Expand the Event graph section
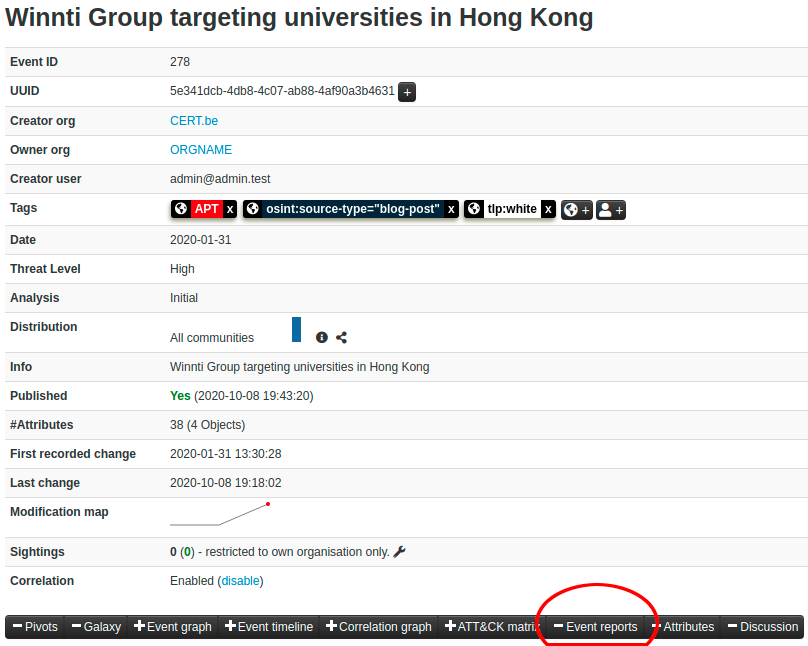This screenshot has height=646, width=808. click(x=173, y=627)
